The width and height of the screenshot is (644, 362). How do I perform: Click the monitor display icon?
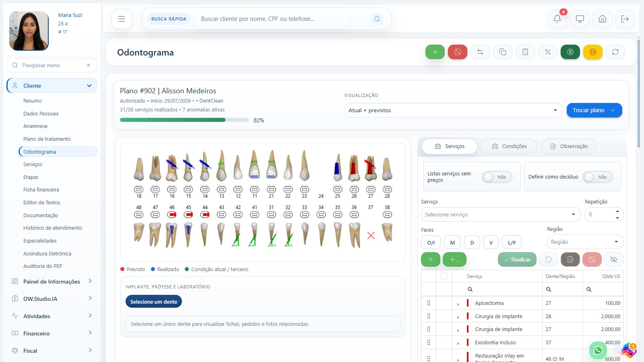[580, 19]
